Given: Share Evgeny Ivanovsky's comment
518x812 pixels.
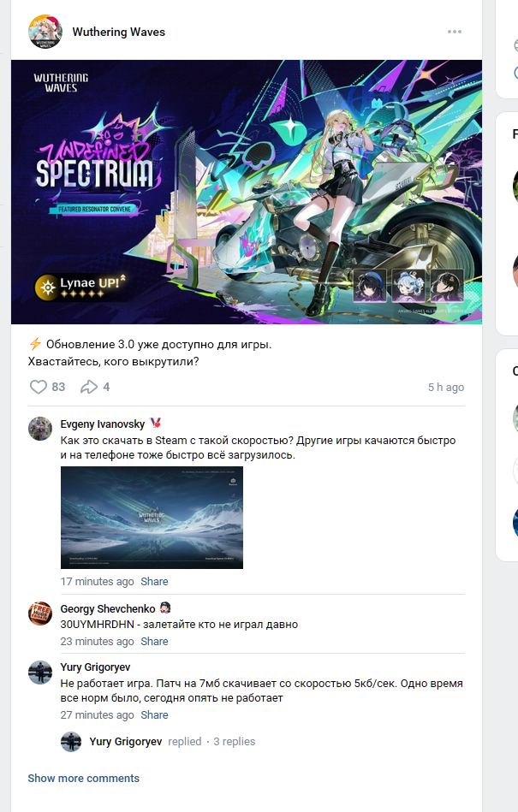Looking at the screenshot, I should (154, 582).
